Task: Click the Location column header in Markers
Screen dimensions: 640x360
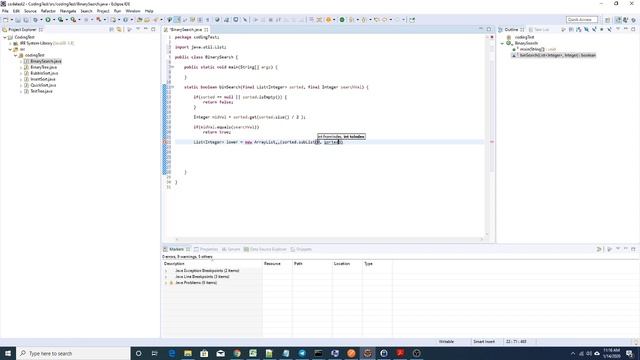Action: point(347,264)
